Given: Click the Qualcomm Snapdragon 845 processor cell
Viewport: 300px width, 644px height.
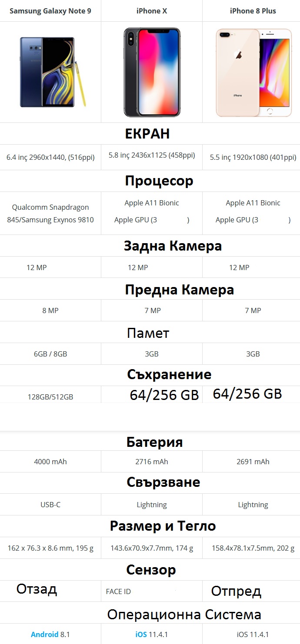Looking at the screenshot, I should coord(50,213).
